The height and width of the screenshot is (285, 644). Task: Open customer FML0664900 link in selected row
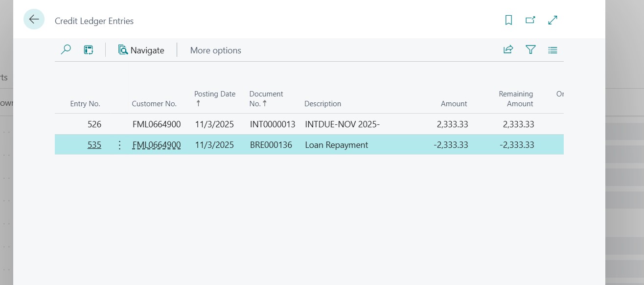tap(157, 145)
